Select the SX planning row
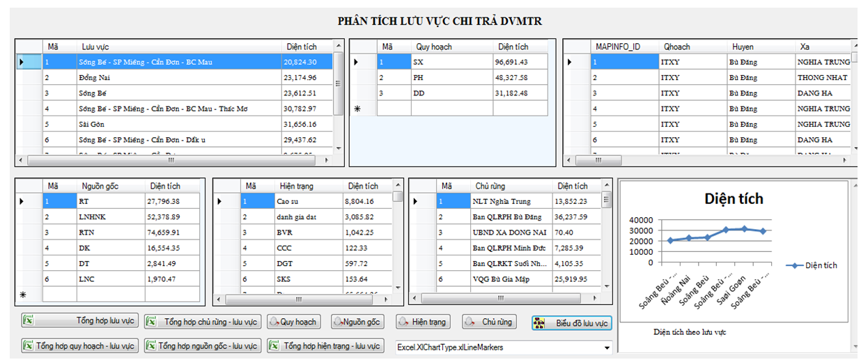Viewport: 868px width, 362px height. (449, 62)
